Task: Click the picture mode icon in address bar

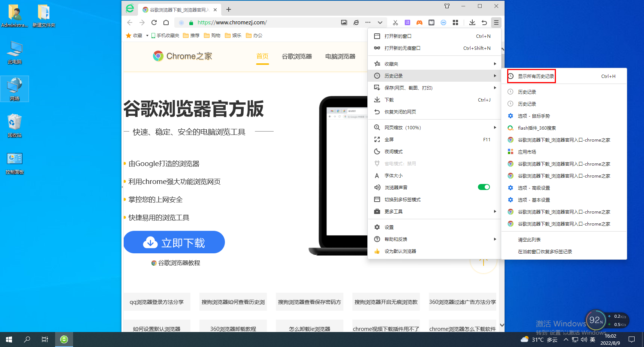Action: pyautogui.click(x=344, y=22)
